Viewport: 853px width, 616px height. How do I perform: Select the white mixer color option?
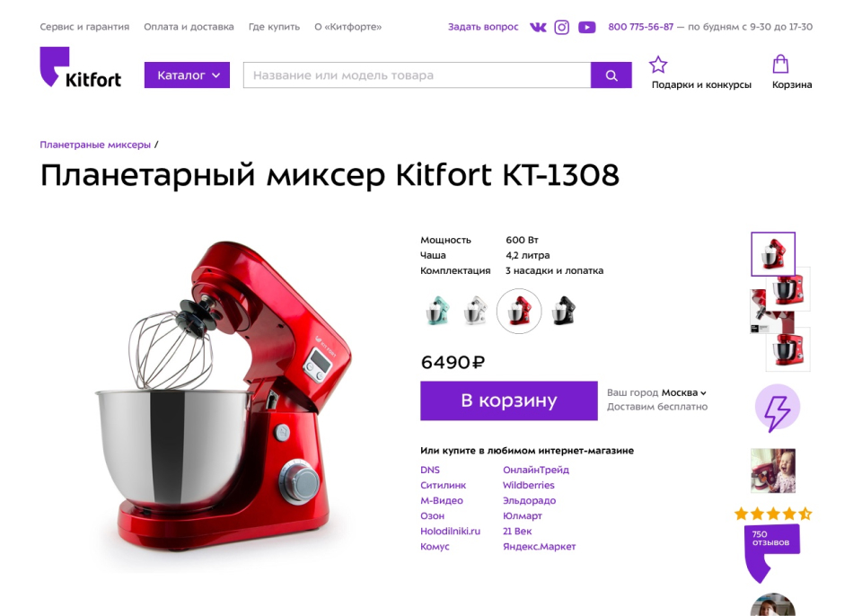476,311
